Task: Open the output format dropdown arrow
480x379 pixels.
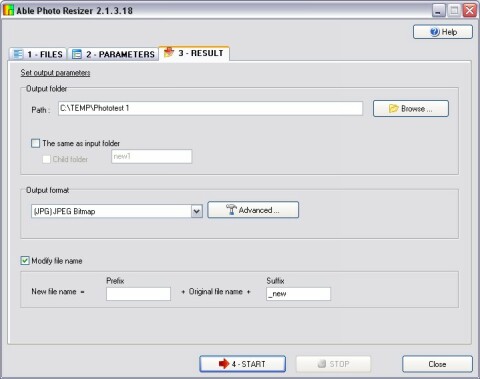Action: click(197, 211)
